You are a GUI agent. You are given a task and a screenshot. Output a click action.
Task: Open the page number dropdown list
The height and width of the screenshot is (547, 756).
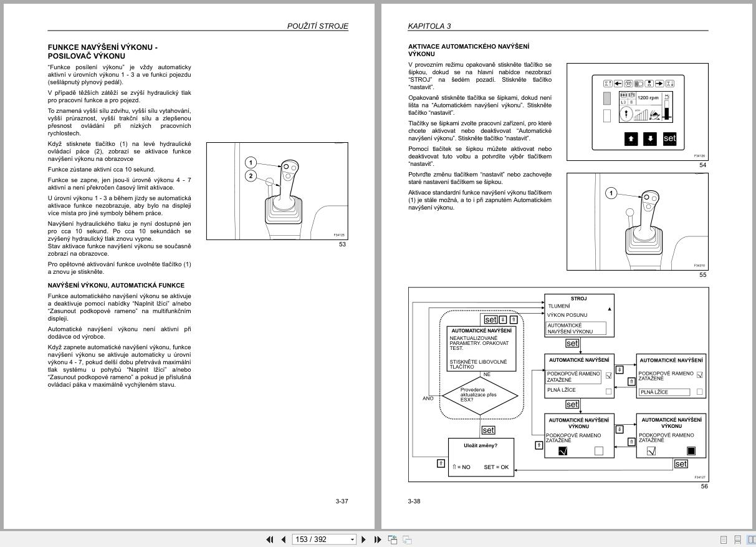(x=352, y=540)
